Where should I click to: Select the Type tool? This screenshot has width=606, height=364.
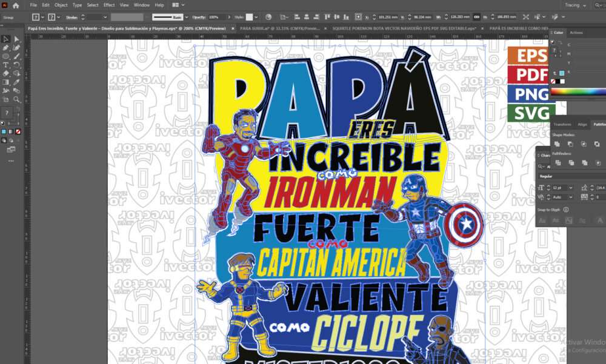5,65
